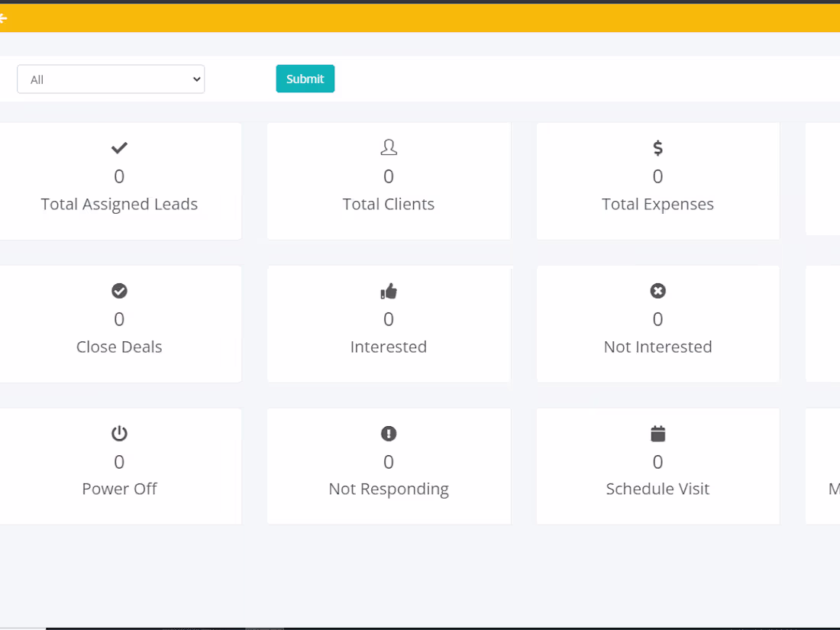Open the Total Clients card
Screen dimensions: 840x630
click(x=389, y=181)
